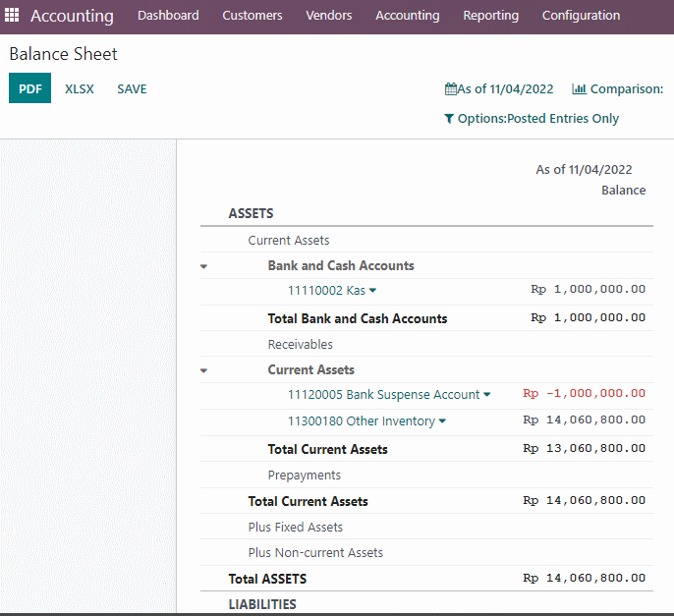
Task: Open the Vendors menu
Action: (329, 16)
